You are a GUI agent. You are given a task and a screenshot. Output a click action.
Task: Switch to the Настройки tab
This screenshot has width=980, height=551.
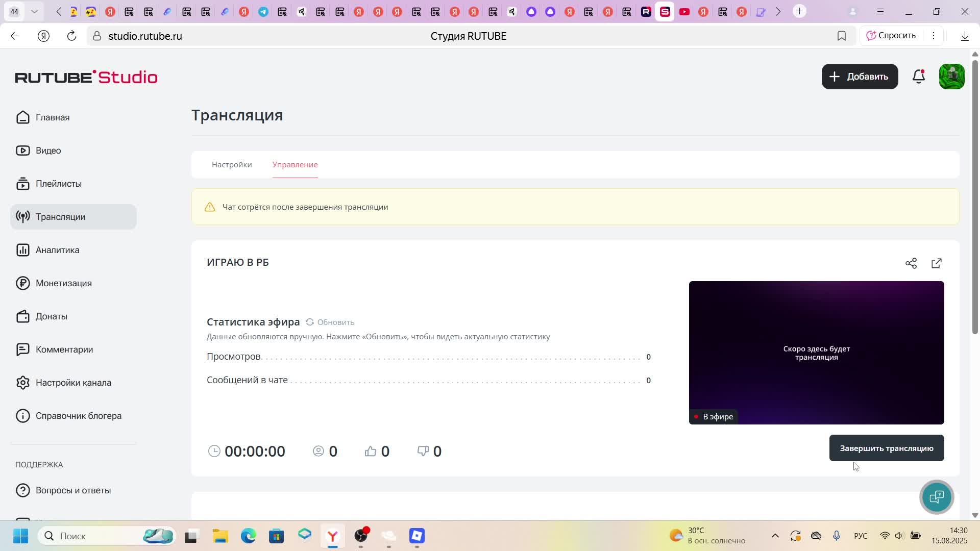coord(232,165)
